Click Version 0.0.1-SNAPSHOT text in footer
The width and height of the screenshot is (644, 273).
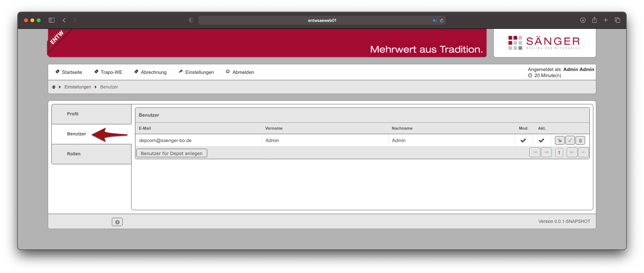click(x=564, y=221)
